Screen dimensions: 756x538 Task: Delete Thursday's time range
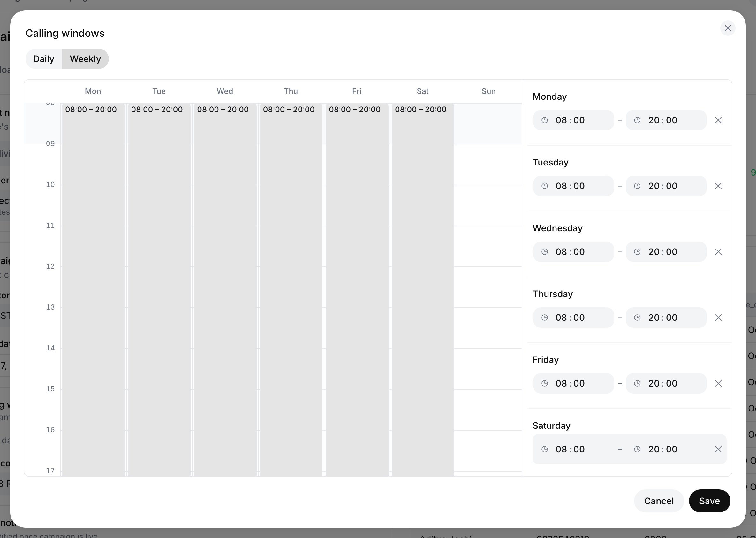[x=718, y=318]
